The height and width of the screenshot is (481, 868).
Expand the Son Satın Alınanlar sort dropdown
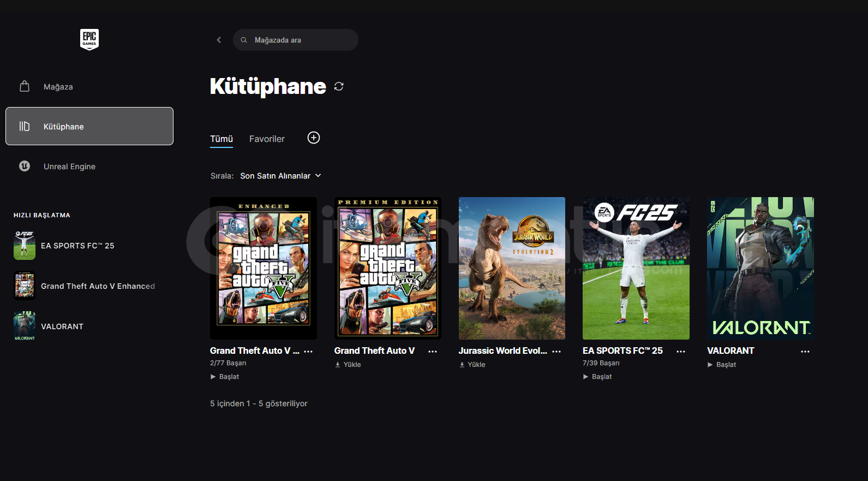tap(280, 176)
